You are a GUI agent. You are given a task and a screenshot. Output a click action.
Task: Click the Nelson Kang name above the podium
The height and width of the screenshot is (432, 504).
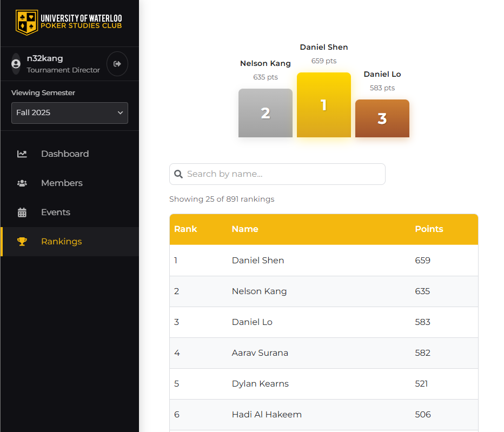(x=265, y=64)
